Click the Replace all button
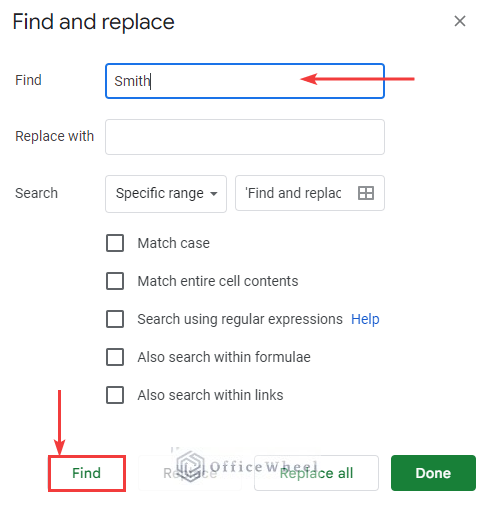Screen dimensions: 492x505 [x=316, y=473]
